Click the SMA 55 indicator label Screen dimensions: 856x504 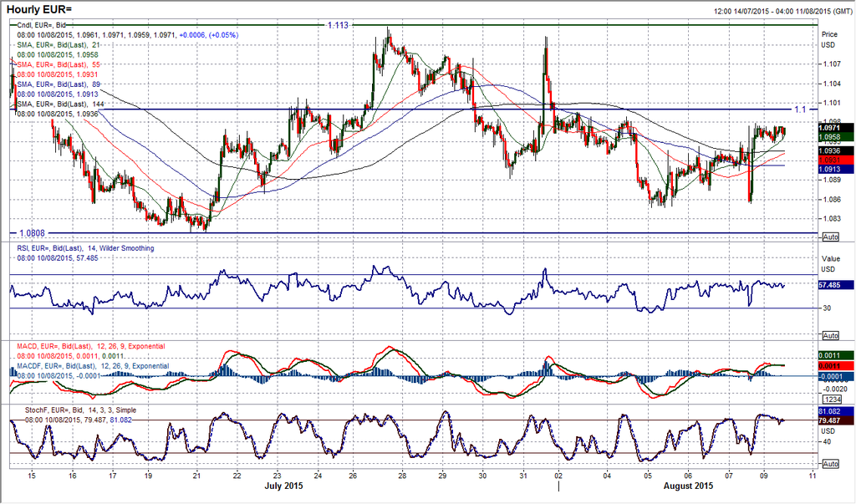(59, 64)
